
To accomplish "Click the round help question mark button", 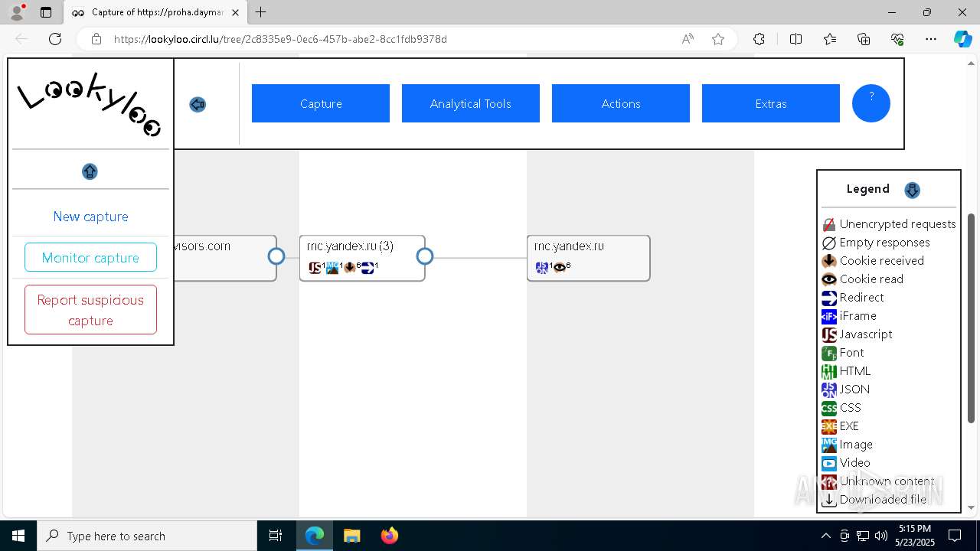I will coord(871,103).
